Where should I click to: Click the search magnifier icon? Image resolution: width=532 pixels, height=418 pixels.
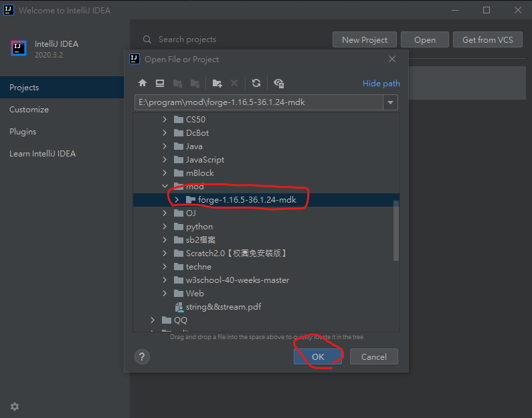[147, 39]
